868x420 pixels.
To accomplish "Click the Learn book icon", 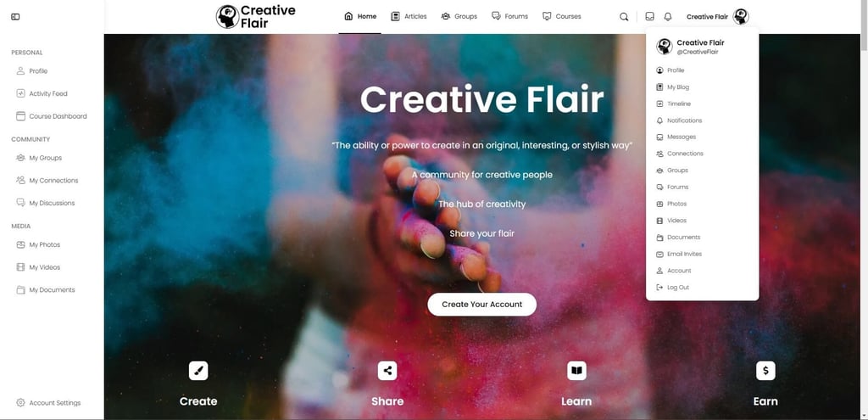I will 576,371.
